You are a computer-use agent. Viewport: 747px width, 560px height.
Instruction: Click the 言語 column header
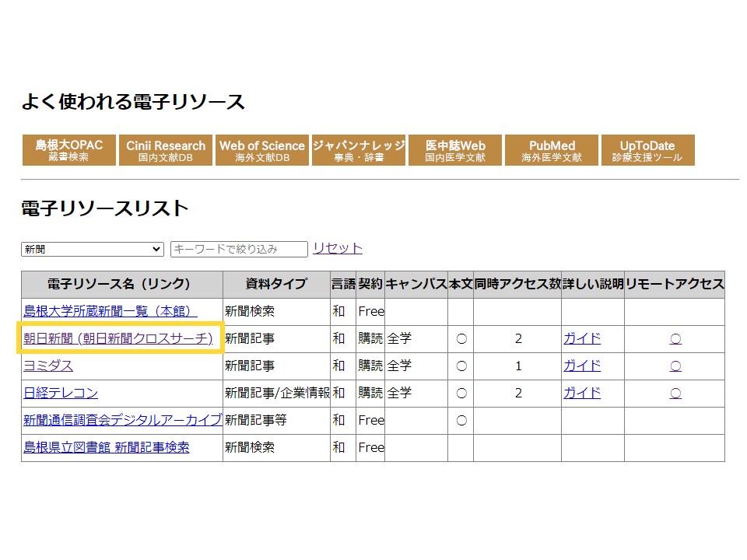(343, 285)
